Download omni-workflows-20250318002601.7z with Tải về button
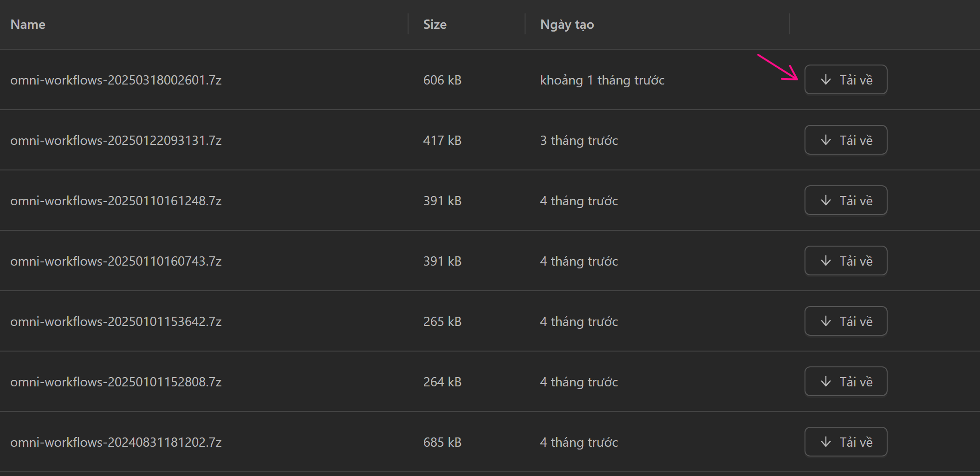980x476 pixels. point(845,80)
